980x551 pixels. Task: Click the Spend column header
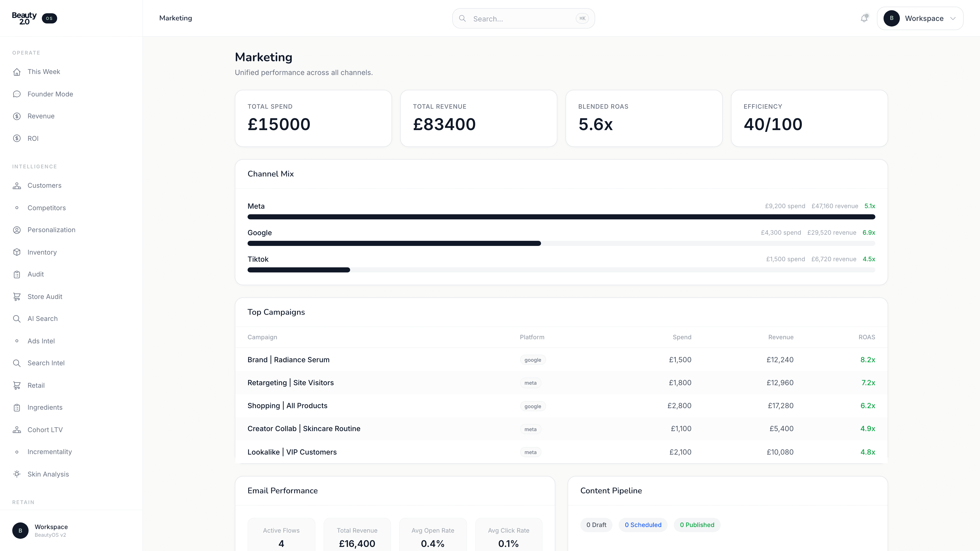[x=682, y=337]
